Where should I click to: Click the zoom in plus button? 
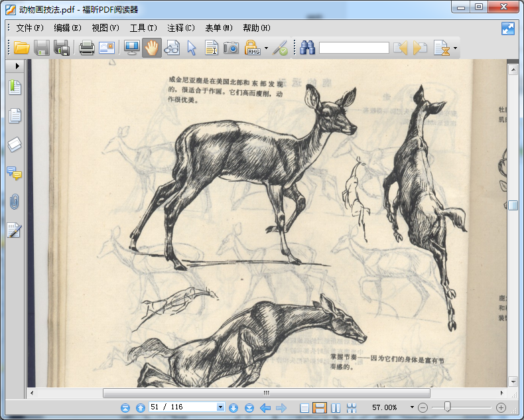501,407
